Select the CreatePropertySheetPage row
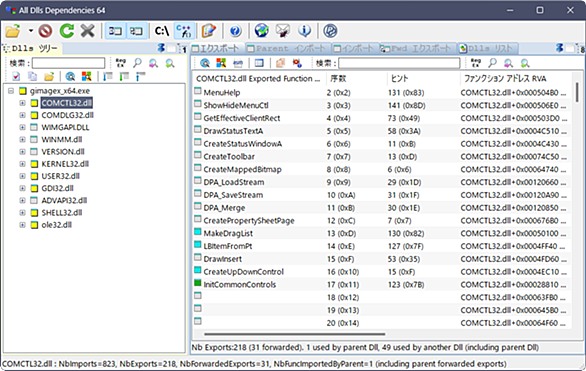Image resolution: width=586 pixels, height=371 pixels. tap(382, 220)
